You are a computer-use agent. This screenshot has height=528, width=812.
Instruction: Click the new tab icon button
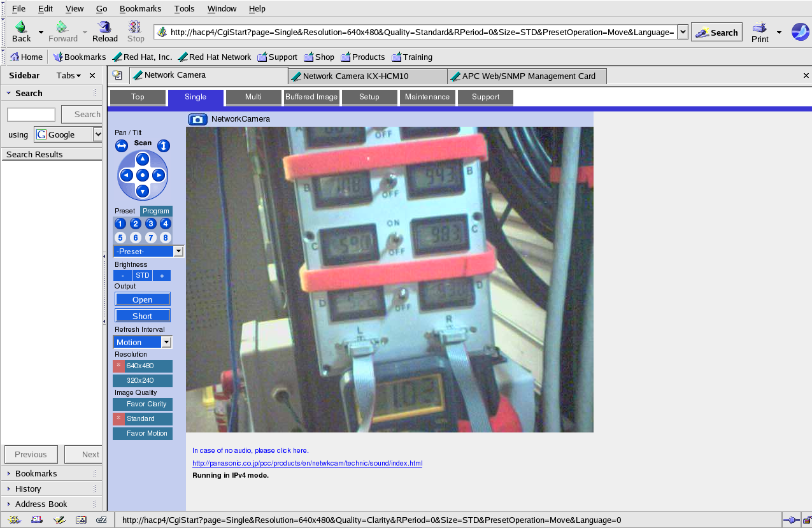tap(117, 75)
